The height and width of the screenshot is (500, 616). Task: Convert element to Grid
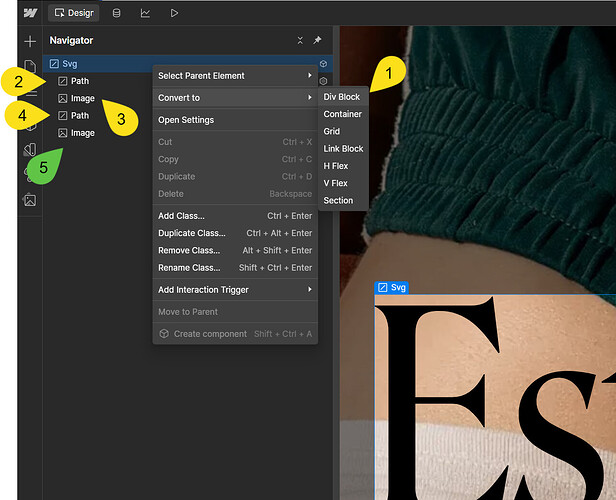coord(343,131)
